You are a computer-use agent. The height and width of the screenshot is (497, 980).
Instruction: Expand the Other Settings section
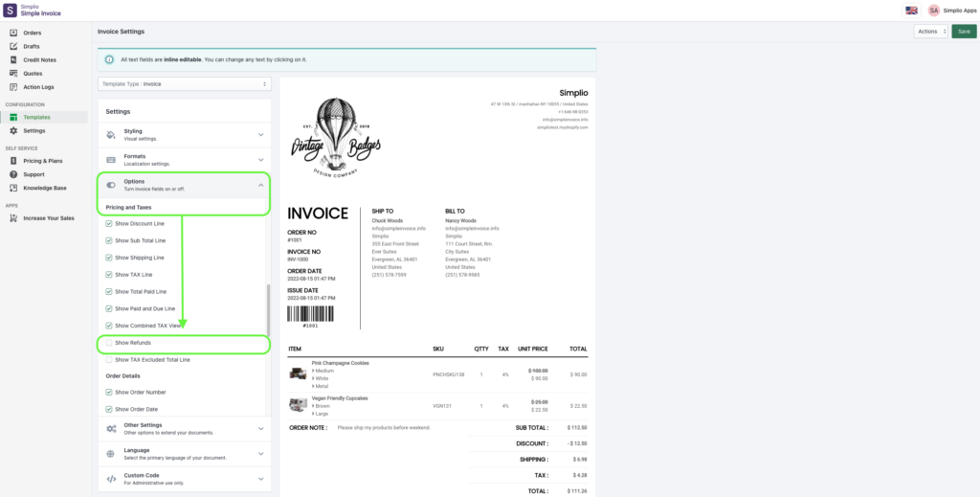coord(185,429)
